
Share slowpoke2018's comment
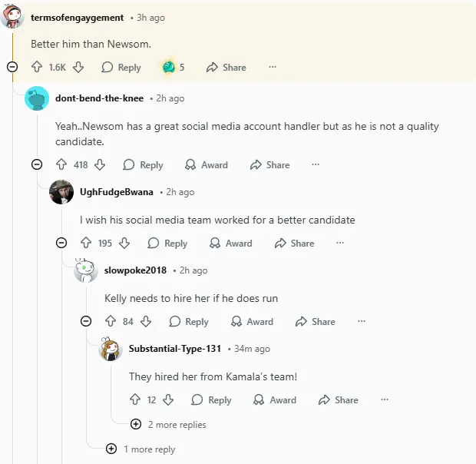coord(316,322)
